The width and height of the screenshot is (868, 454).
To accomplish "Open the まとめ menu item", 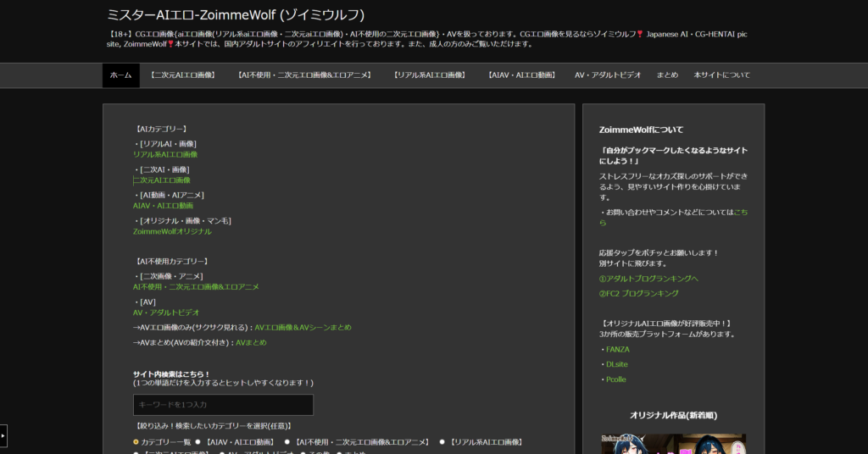I will 667,75.
